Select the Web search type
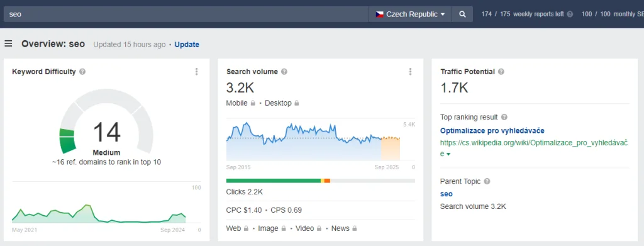This screenshot has height=246, width=644. point(234,228)
